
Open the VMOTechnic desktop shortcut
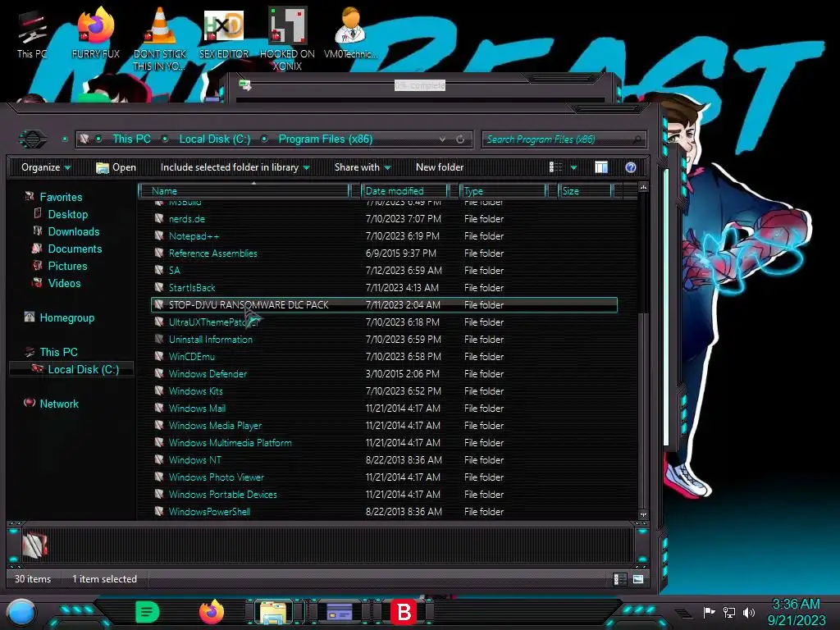(x=350, y=33)
